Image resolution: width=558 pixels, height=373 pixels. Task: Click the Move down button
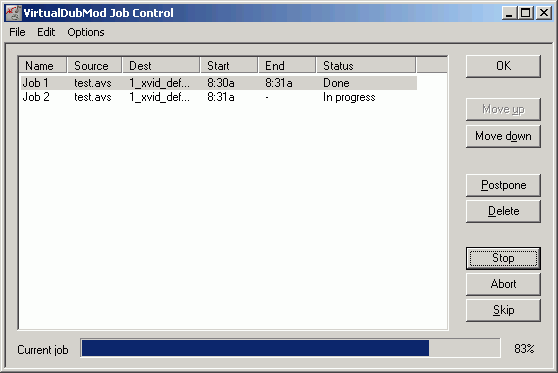[503, 136]
